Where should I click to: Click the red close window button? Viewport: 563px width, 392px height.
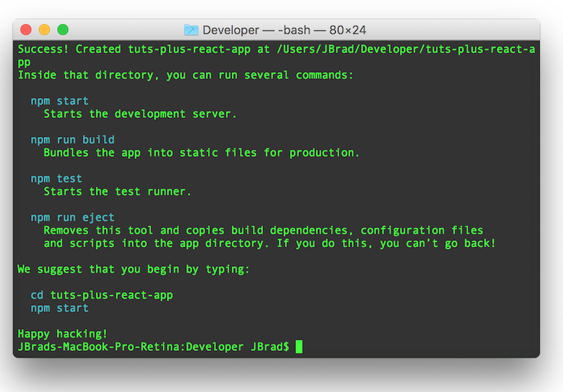tap(26, 30)
